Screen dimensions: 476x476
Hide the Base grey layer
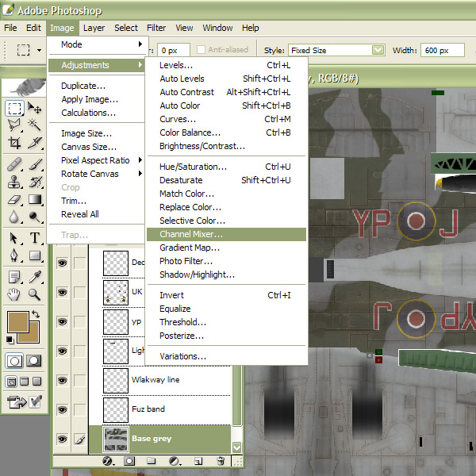click(x=62, y=440)
